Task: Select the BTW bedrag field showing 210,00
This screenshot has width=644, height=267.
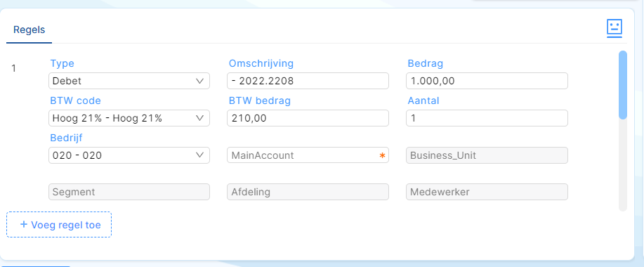Action: tap(308, 118)
